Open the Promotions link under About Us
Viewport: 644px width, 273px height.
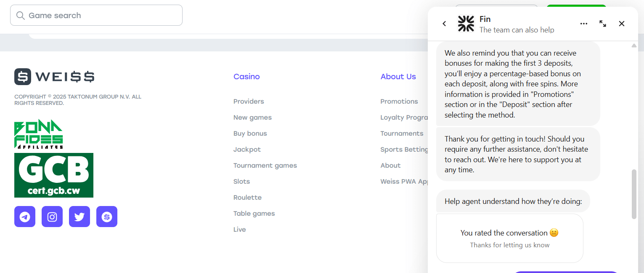(x=399, y=102)
